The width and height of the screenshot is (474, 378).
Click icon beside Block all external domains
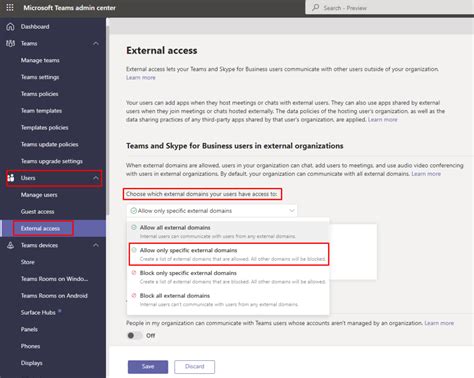coord(134,295)
